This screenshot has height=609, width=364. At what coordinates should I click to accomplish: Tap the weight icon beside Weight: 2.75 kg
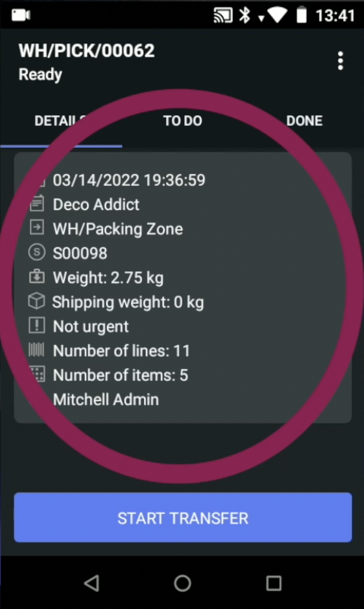tap(37, 277)
